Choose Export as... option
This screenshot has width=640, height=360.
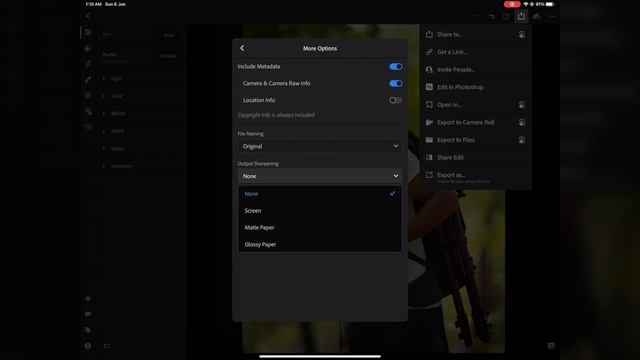point(476,176)
